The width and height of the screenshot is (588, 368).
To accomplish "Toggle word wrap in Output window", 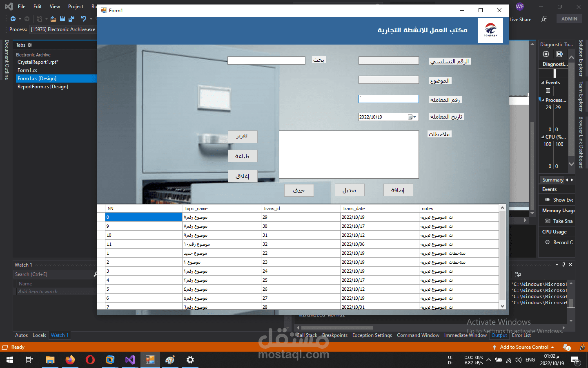I will tap(518, 274).
